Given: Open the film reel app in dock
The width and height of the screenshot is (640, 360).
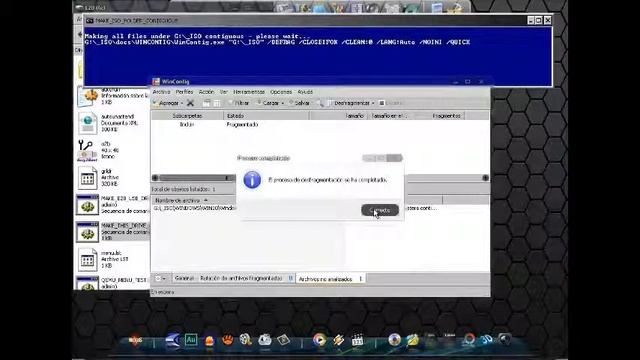Looking at the screenshot, I should click(245, 340).
